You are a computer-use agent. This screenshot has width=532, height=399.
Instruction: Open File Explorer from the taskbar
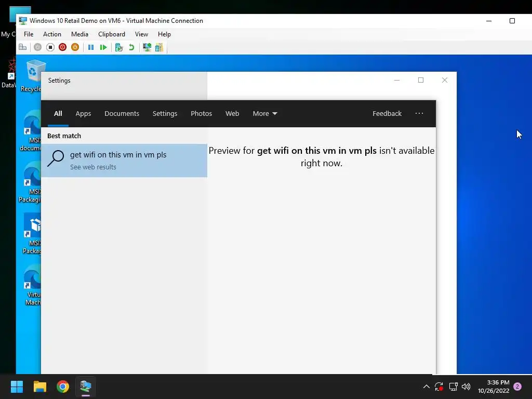pos(39,387)
